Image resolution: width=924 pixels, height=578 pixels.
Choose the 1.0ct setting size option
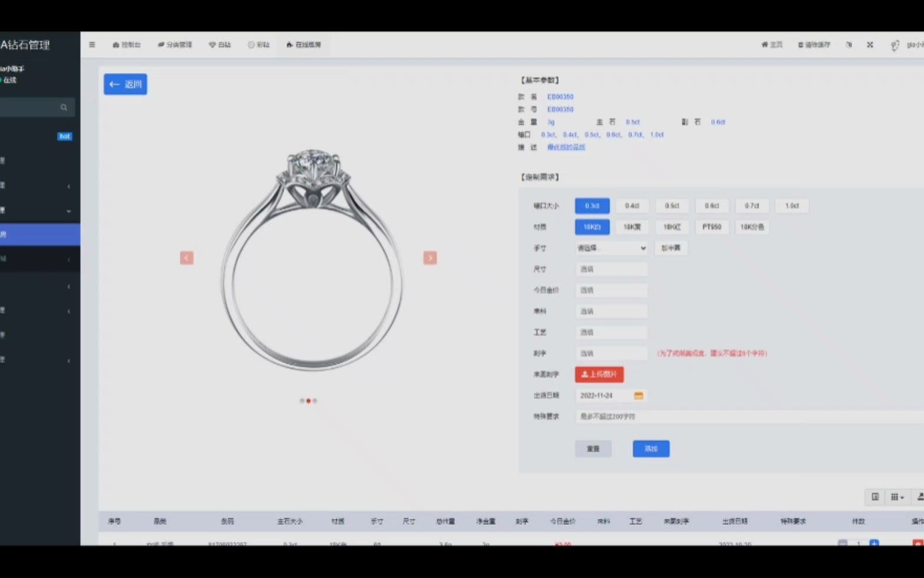point(792,206)
